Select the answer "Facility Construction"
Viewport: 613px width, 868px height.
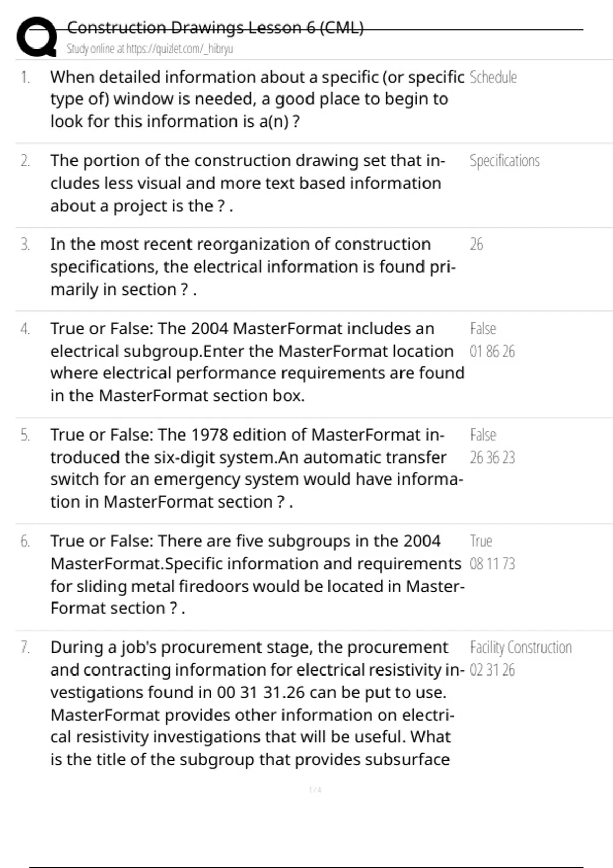click(521, 647)
